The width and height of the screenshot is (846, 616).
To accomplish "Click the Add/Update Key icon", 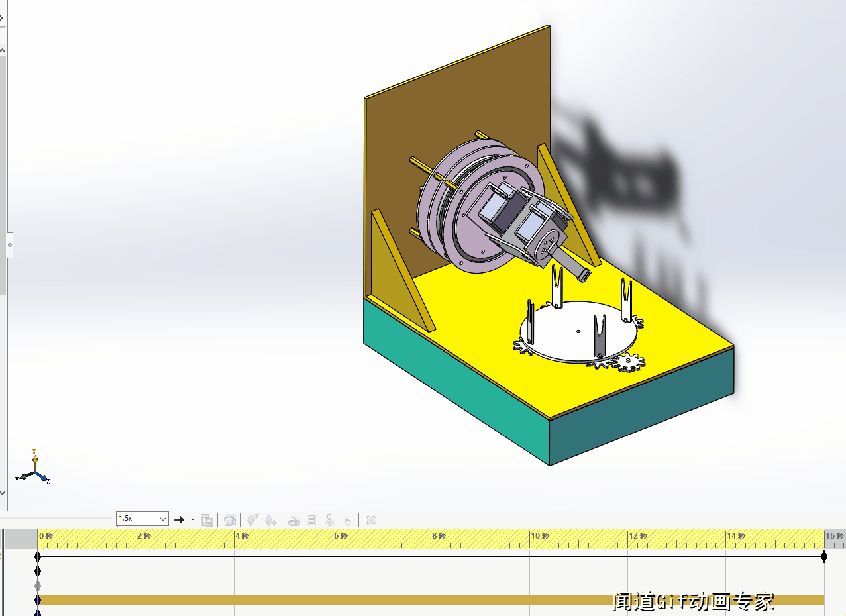I will 270,520.
